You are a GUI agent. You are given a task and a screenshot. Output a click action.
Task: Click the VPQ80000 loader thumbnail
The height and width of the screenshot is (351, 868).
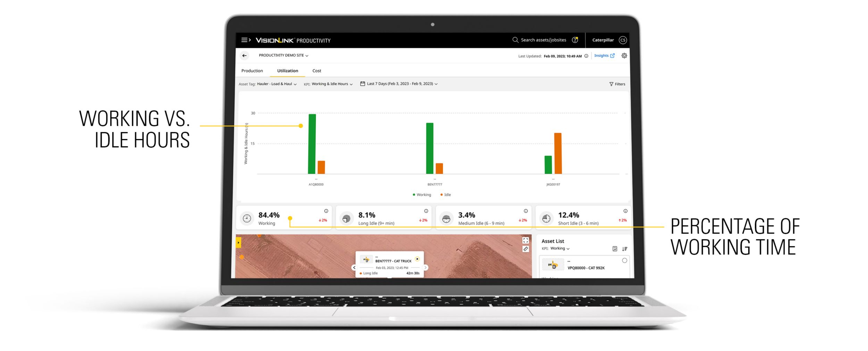[x=553, y=265]
